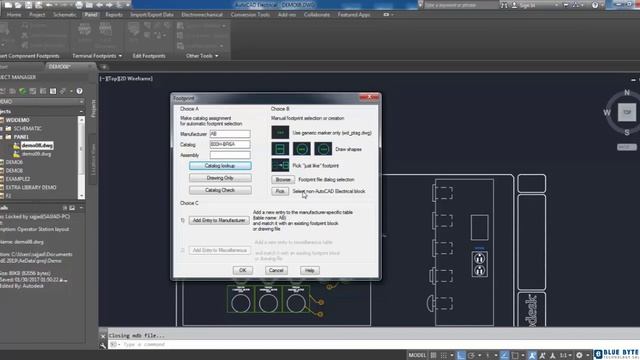The image size is (640, 360).
Task: Click the W compass letter on ViewCube
Action: [607, 112]
